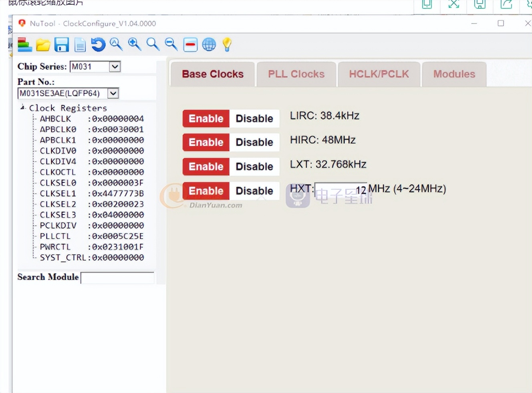Click the document page toolbar icon
The width and height of the screenshot is (532, 393).
pyautogui.click(x=80, y=45)
